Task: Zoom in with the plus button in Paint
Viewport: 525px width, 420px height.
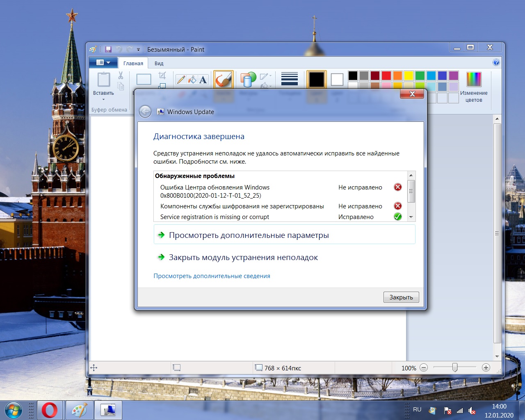Action: click(x=486, y=368)
